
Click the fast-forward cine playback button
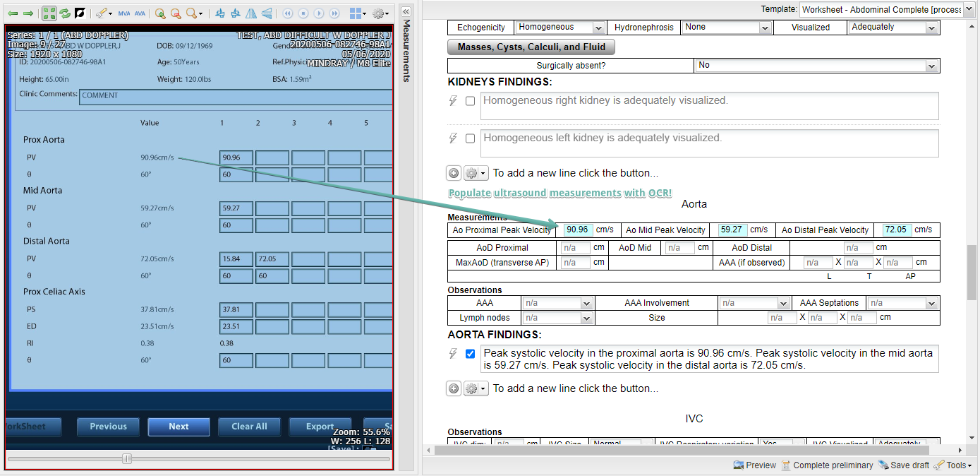click(334, 13)
